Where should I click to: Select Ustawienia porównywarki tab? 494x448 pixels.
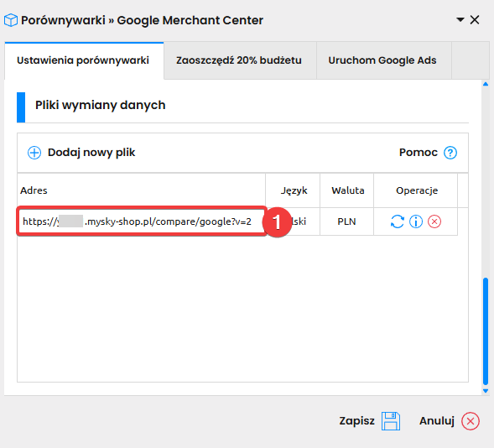coord(83,60)
